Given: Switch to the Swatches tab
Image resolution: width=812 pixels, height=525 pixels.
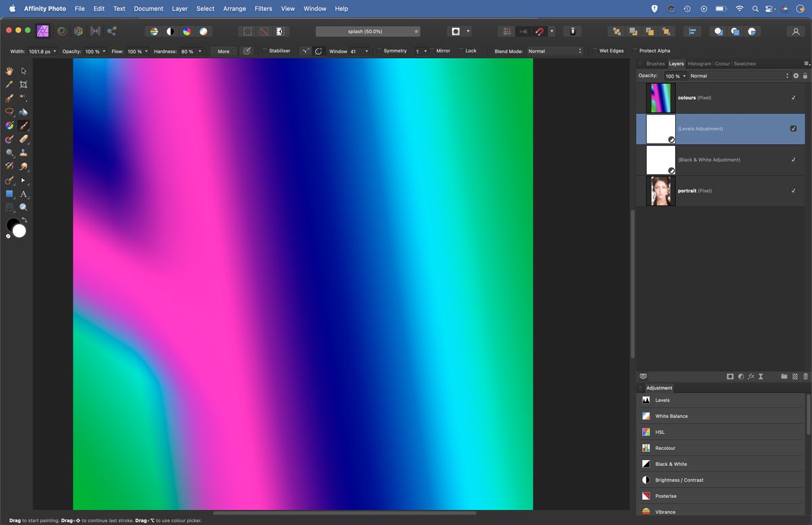Looking at the screenshot, I should click(x=744, y=63).
